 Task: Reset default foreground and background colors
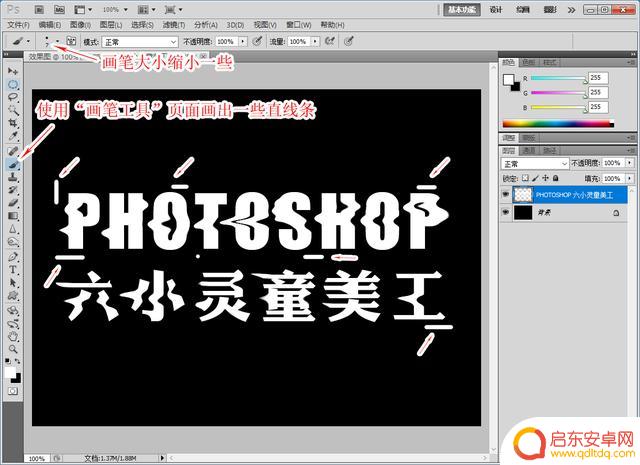click(8, 361)
